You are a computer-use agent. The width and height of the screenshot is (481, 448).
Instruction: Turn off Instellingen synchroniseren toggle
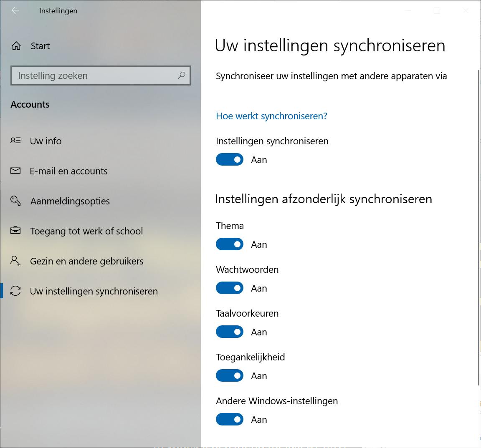(x=230, y=159)
